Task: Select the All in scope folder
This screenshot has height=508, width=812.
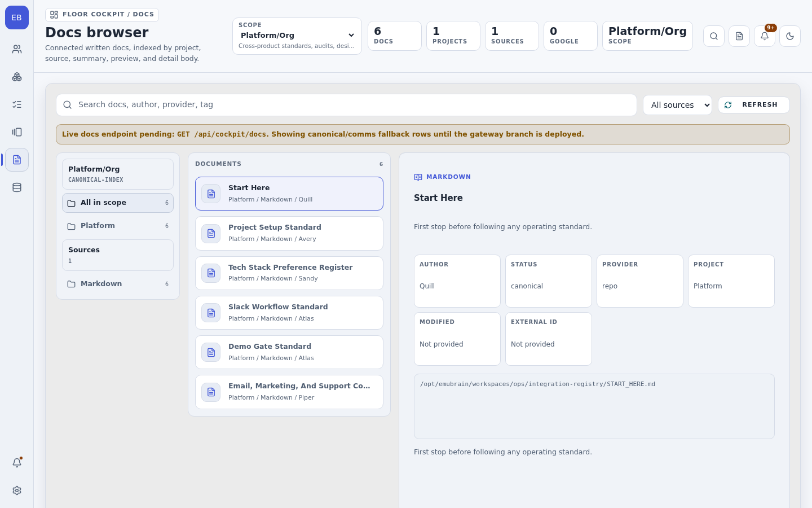Action: click(x=118, y=203)
